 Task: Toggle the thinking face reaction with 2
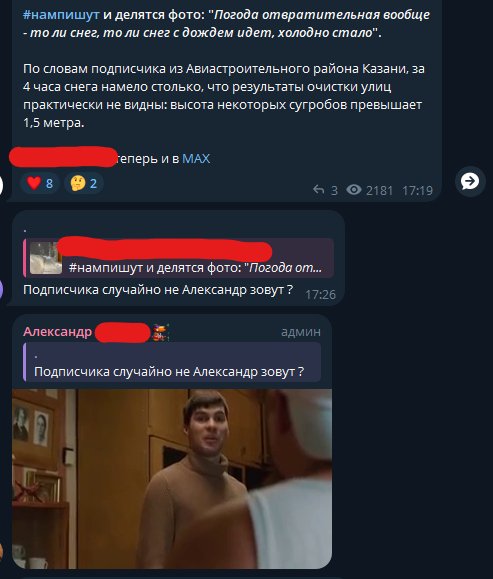tap(84, 183)
